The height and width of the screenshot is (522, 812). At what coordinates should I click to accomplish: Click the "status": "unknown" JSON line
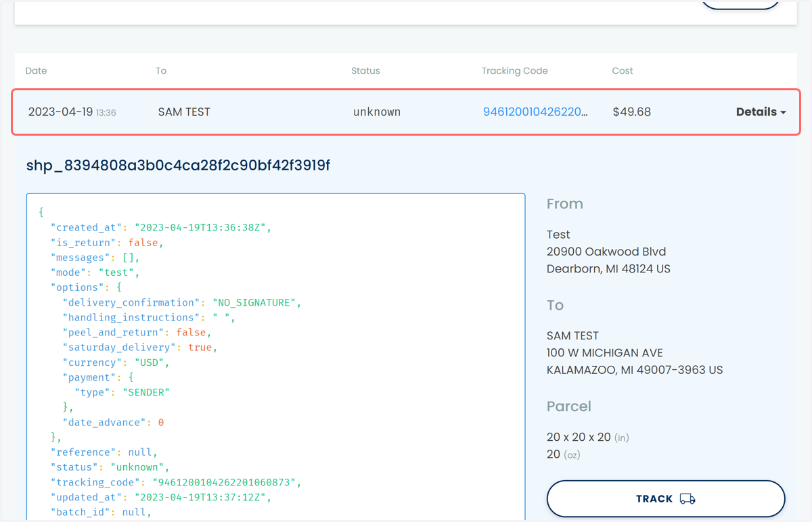tap(110, 467)
